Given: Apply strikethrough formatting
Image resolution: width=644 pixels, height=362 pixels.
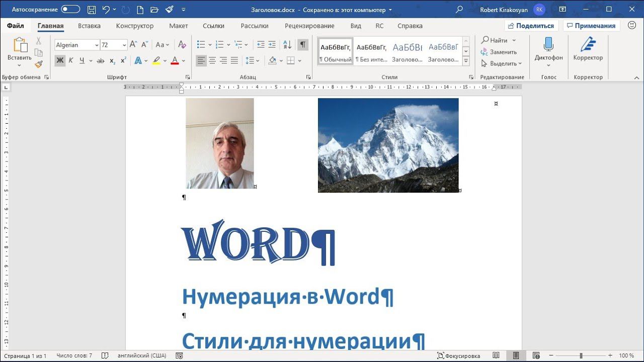Looking at the screenshot, I should point(100,61).
